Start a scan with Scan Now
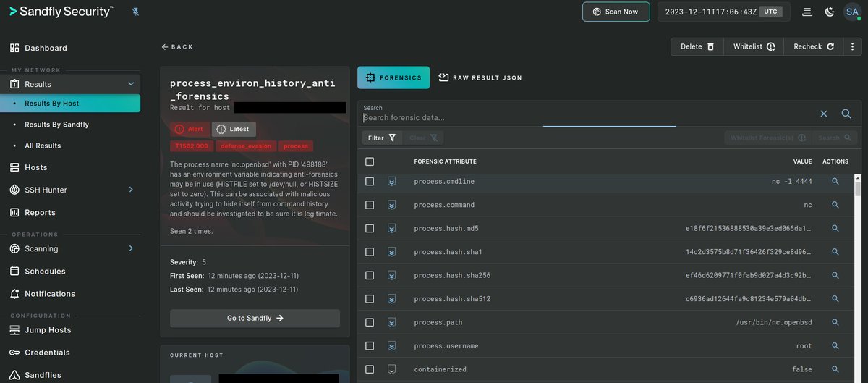 pyautogui.click(x=616, y=12)
